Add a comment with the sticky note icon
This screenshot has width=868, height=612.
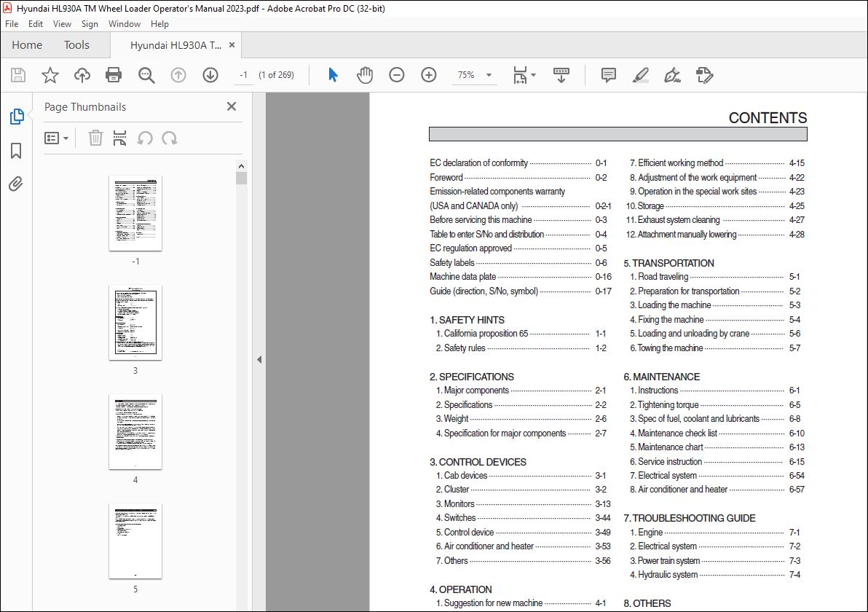click(608, 75)
